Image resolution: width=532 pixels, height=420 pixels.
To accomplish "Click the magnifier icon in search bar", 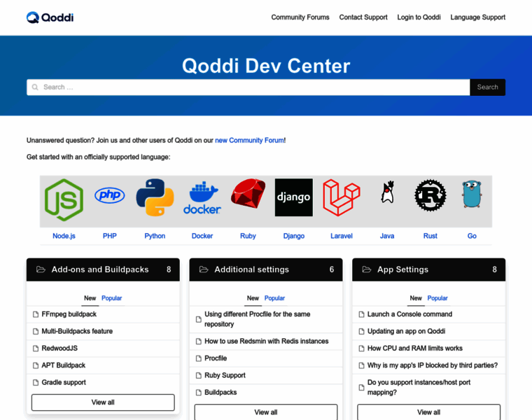I will point(35,87).
